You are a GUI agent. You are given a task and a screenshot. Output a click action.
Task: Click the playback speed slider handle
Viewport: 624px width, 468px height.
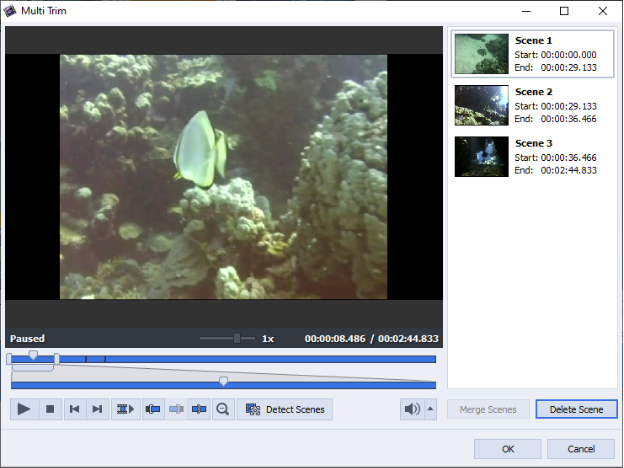pos(237,338)
